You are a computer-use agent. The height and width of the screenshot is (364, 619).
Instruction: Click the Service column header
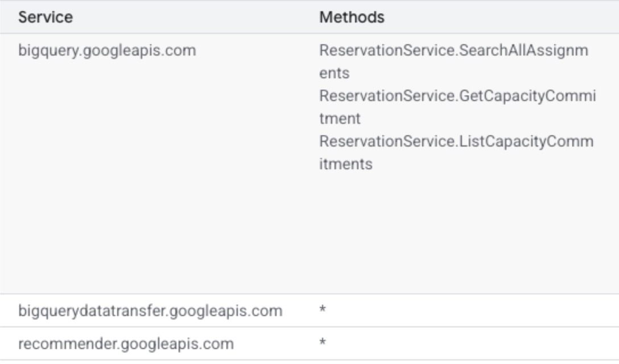tap(46, 17)
